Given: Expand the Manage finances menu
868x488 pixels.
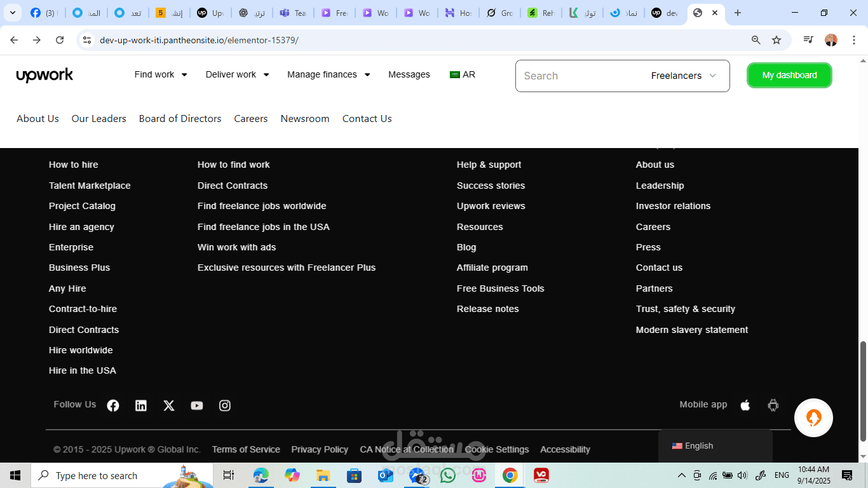Looking at the screenshot, I should coord(329,74).
